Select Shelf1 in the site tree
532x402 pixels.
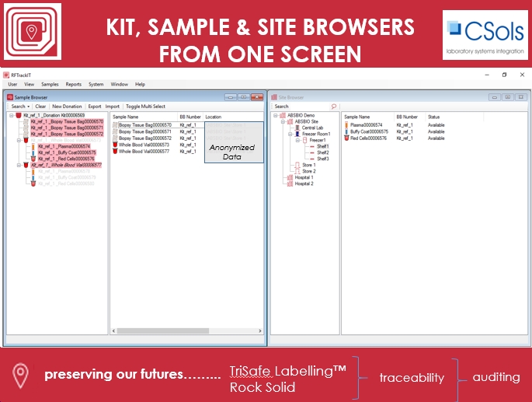tap(322, 146)
